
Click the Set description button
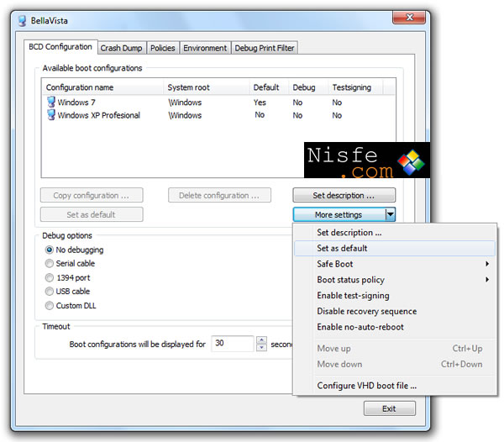[344, 195]
